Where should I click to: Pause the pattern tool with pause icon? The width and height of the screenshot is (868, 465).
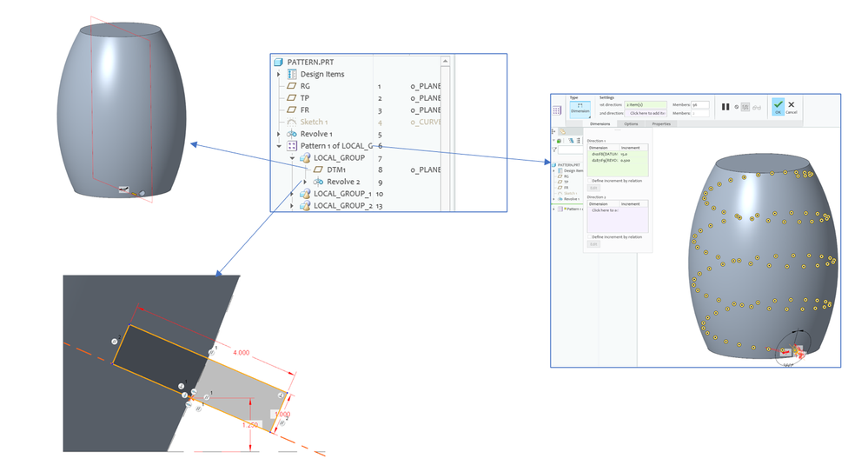point(726,107)
